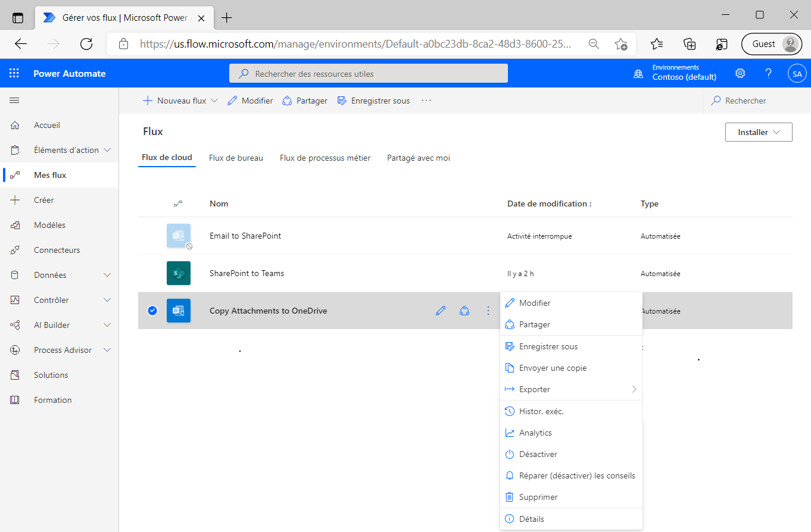Expand the AI Builder section chevron
Image resolution: width=811 pixels, height=532 pixels.
[108, 325]
